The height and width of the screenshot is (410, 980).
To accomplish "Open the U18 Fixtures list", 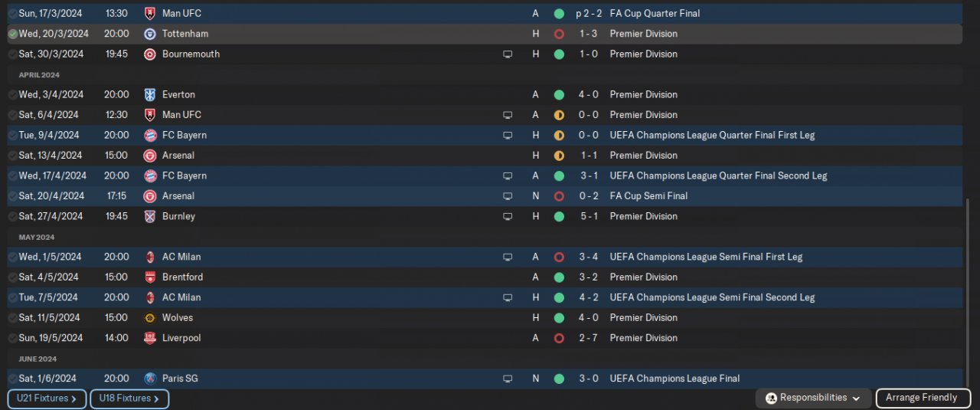I will click(x=129, y=399).
